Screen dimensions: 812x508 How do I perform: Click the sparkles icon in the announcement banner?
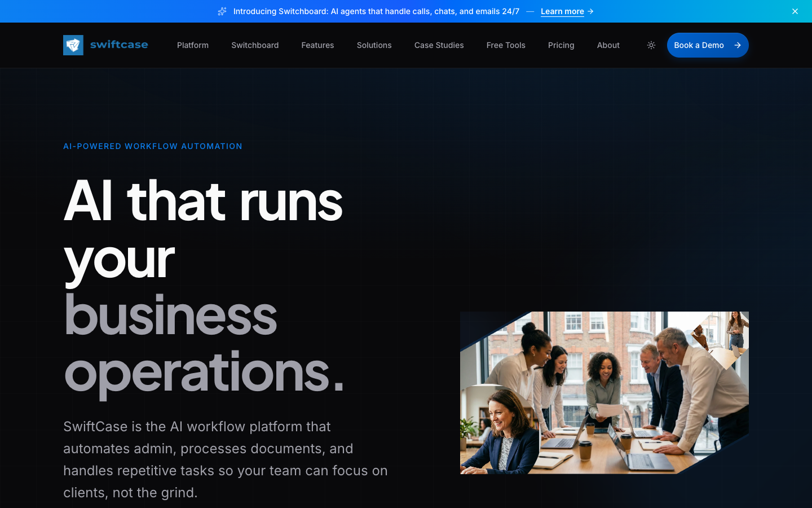pyautogui.click(x=222, y=11)
